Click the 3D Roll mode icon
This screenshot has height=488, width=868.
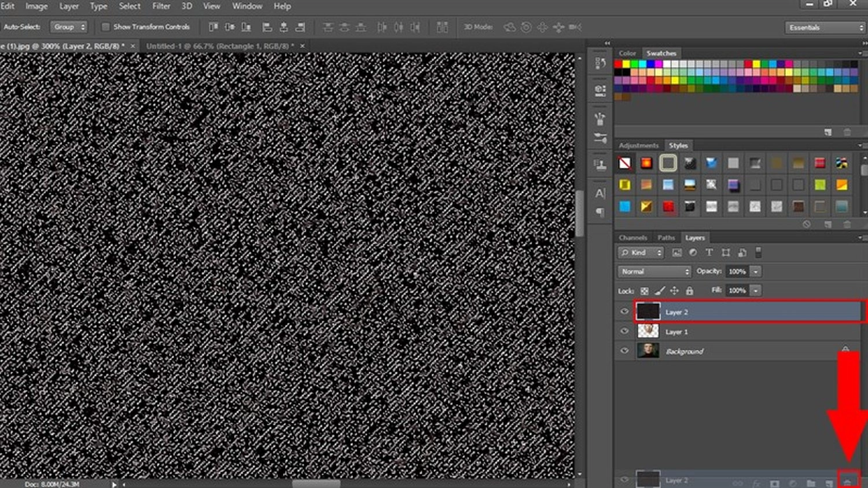[x=526, y=27]
